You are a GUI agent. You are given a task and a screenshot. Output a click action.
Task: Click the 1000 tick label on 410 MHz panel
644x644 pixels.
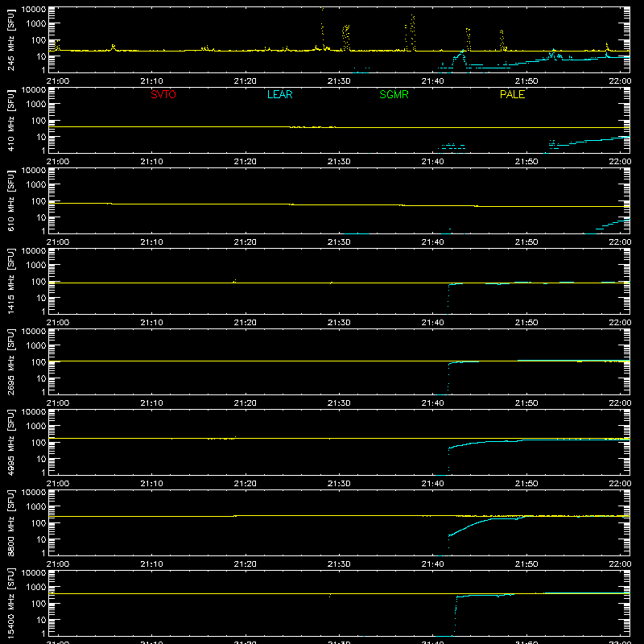click(36, 105)
